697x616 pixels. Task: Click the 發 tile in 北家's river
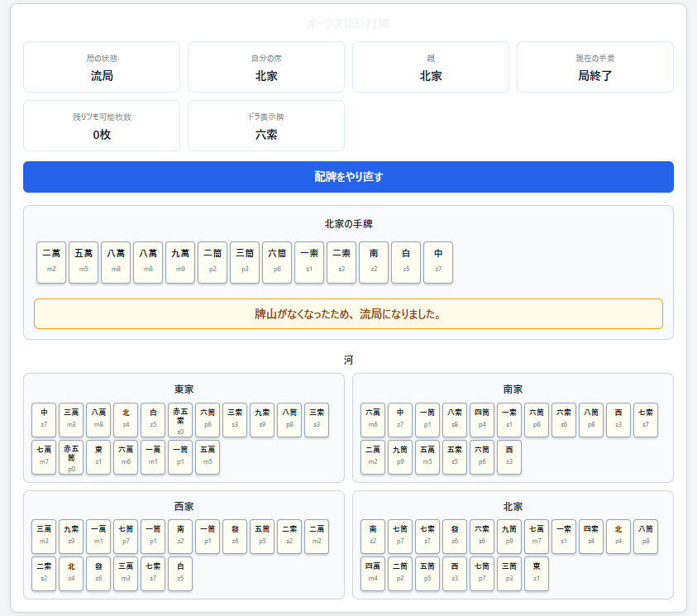[455, 537]
